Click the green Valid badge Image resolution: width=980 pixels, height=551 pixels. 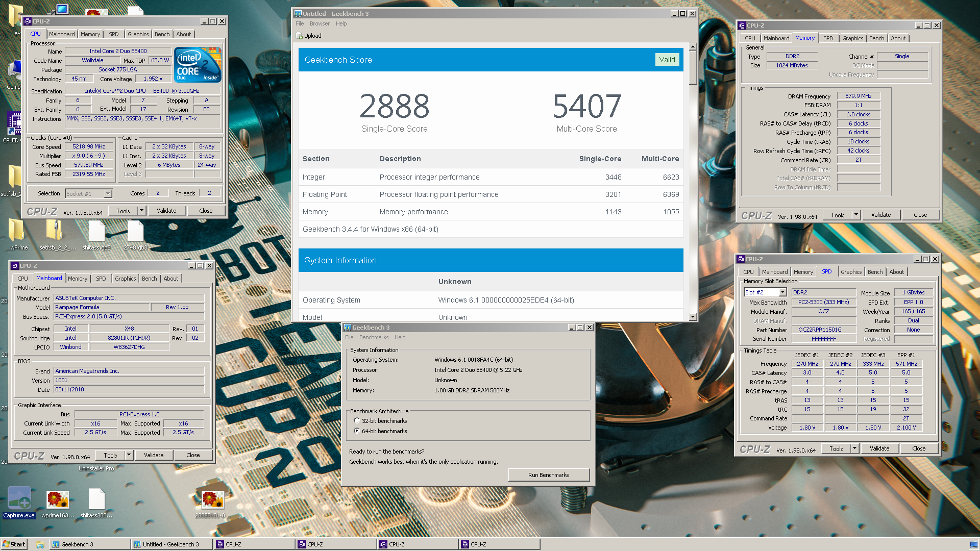667,60
